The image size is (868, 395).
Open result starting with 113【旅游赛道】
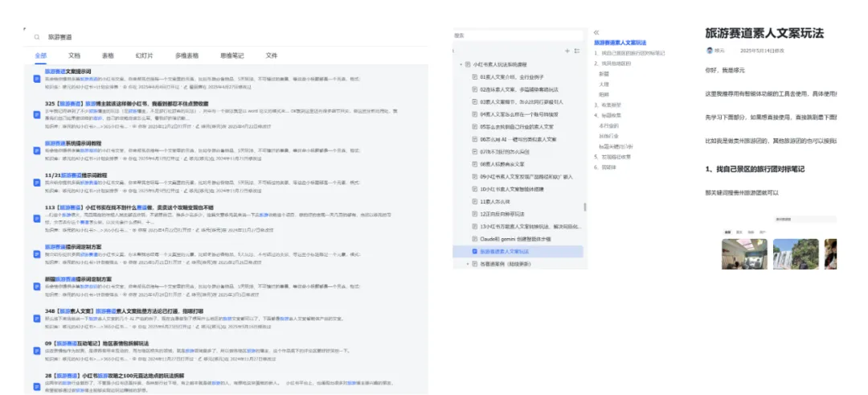tap(129, 207)
